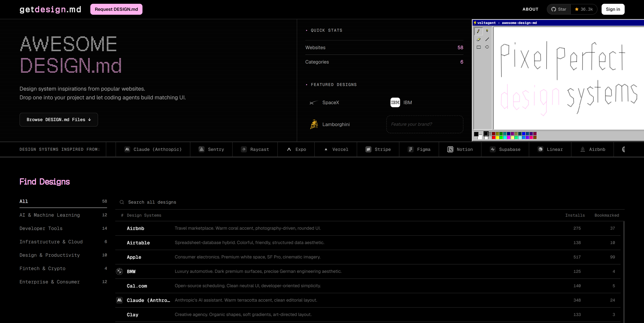Select the Line tool in paint widget
Viewport: 644px width, 323px height.
487,39
